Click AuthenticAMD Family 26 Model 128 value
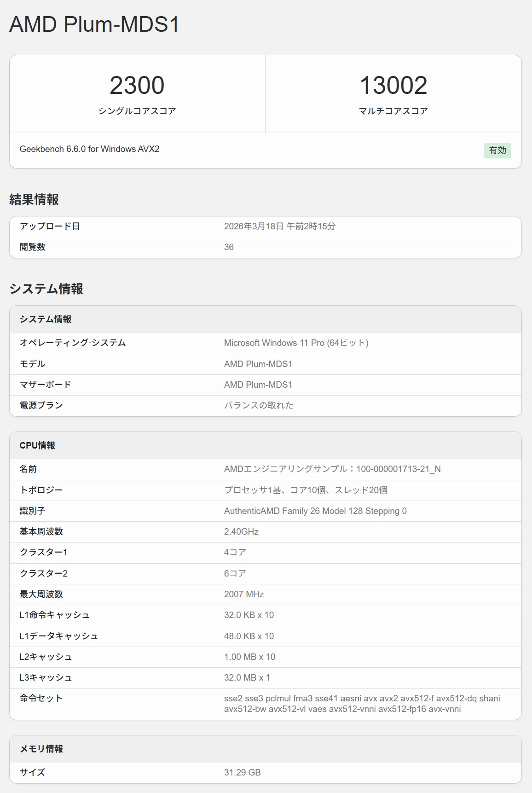This screenshot has height=793, width=532. (315, 511)
